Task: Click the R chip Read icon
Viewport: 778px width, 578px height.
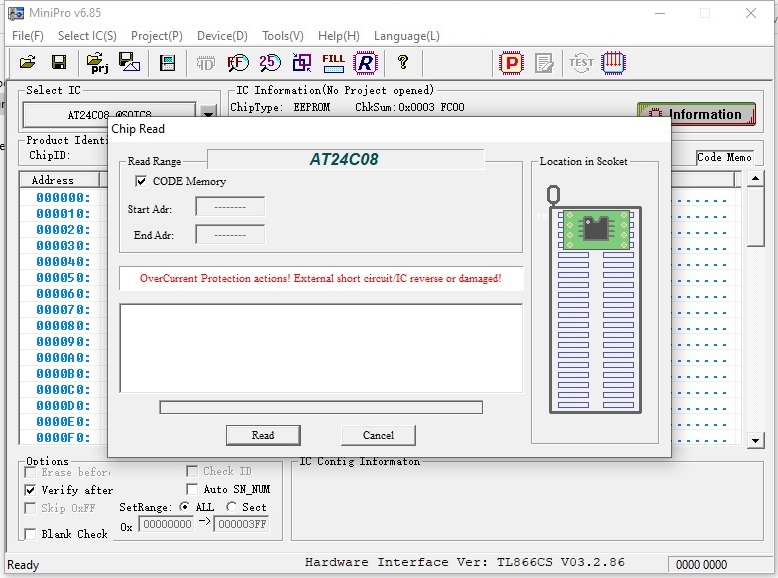Action: (366, 63)
